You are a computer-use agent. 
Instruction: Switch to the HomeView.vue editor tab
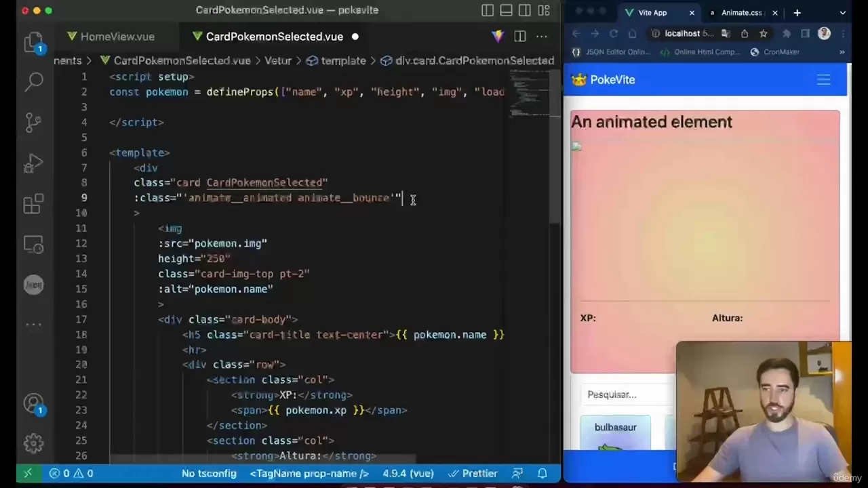(x=117, y=37)
